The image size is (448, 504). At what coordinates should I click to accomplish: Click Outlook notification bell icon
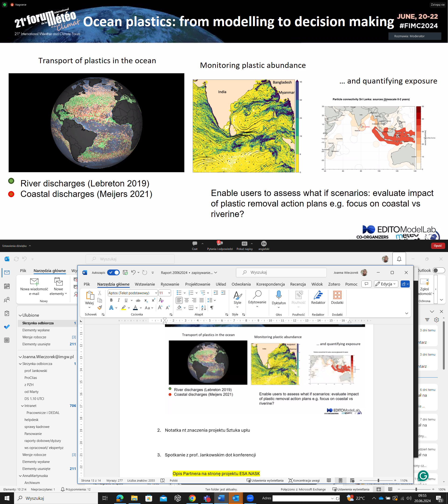[399, 259]
